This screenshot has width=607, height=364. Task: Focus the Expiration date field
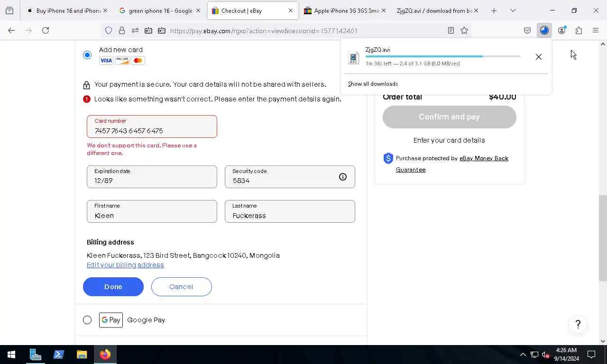click(x=152, y=177)
